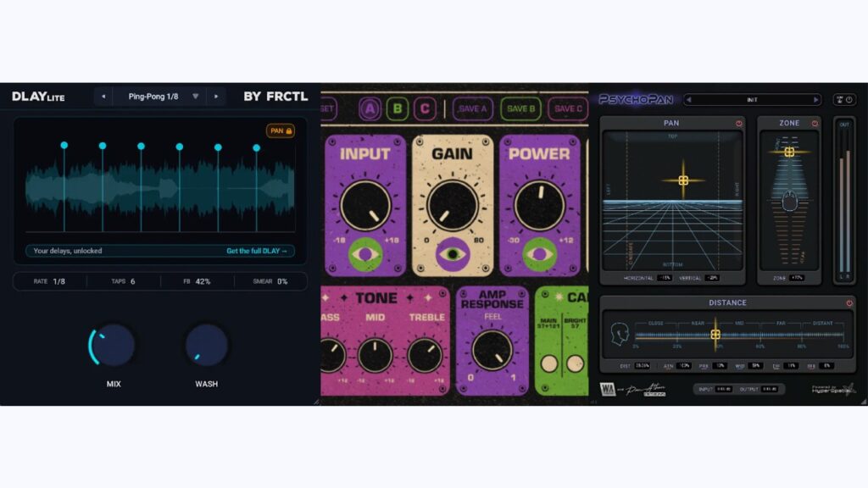The width and height of the screenshot is (868, 488).
Task: Toggle the PAN lock in DLAY Lite
Action: (x=281, y=131)
